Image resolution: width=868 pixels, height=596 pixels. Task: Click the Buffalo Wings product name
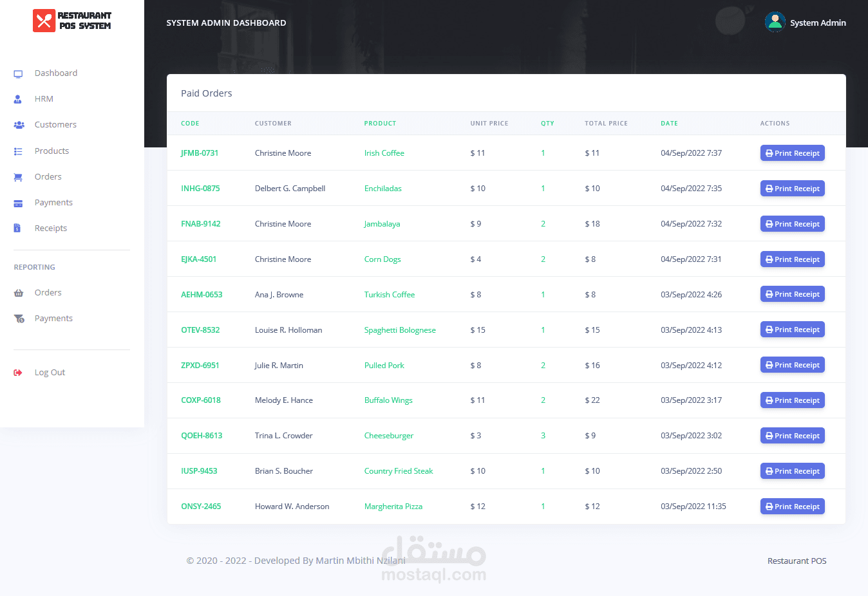(388, 400)
